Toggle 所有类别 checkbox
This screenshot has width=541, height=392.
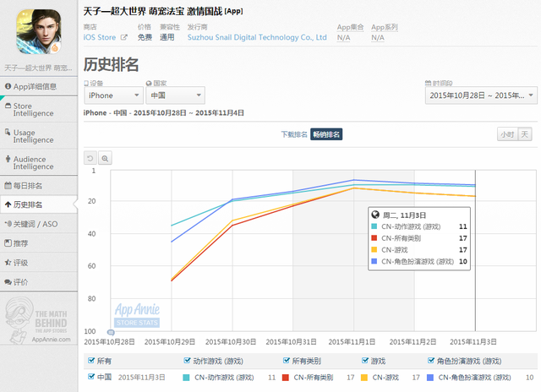pos(286,361)
